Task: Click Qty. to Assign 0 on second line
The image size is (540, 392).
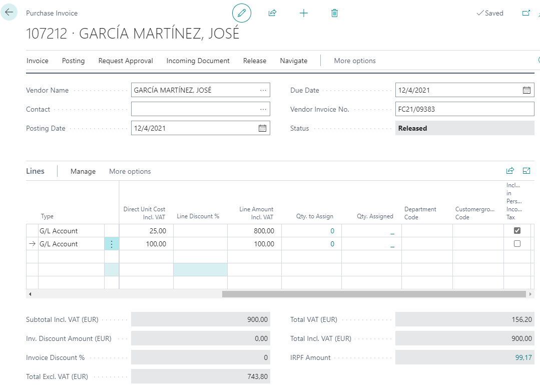Action: [332, 244]
